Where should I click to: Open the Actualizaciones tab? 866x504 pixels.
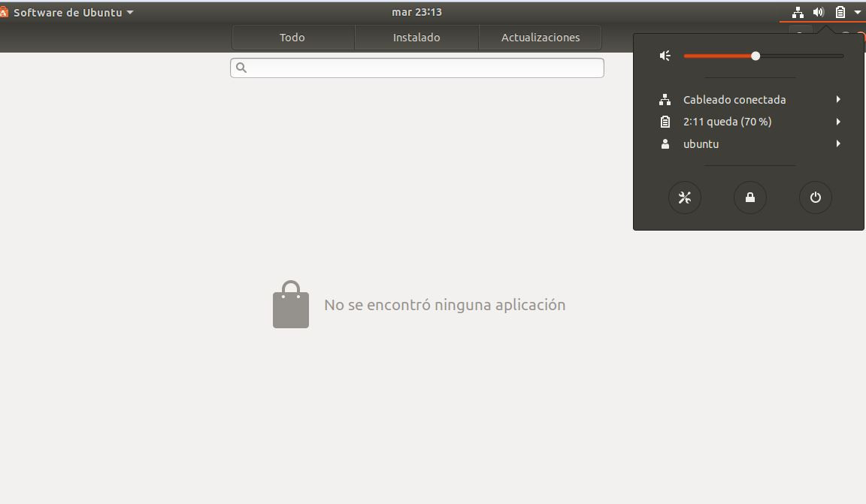[540, 38]
